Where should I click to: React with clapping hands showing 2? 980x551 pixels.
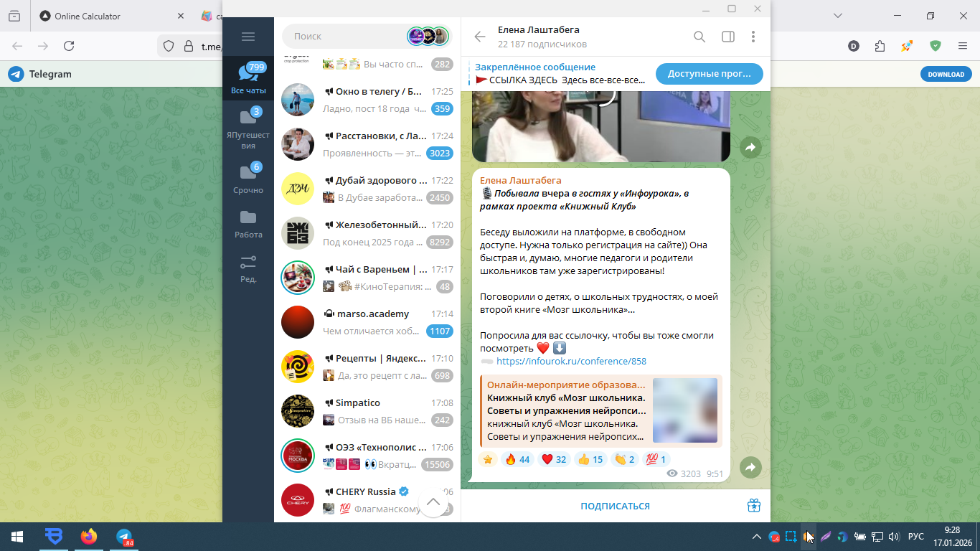624,459
